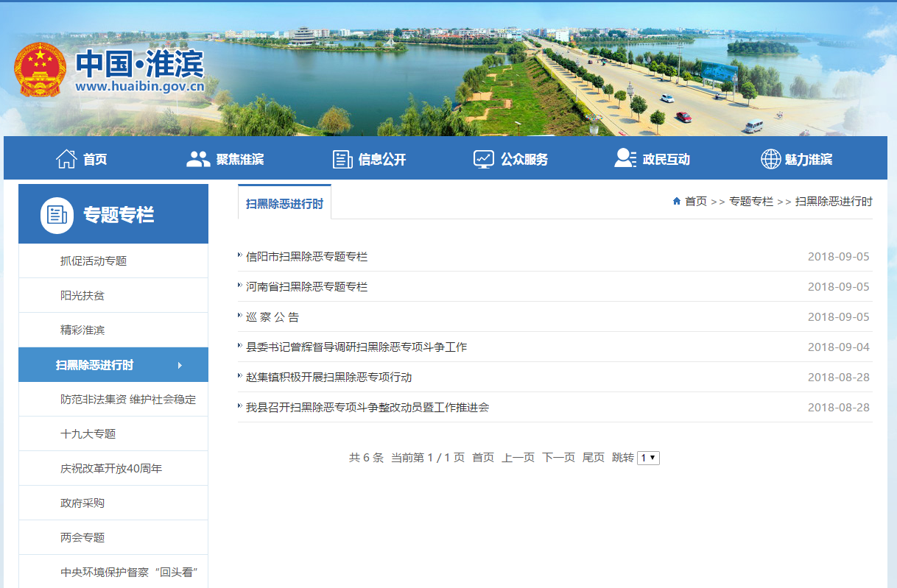This screenshot has height=588, width=897.
Task: Go to 下一页 in pagination
Action: tap(558, 458)
